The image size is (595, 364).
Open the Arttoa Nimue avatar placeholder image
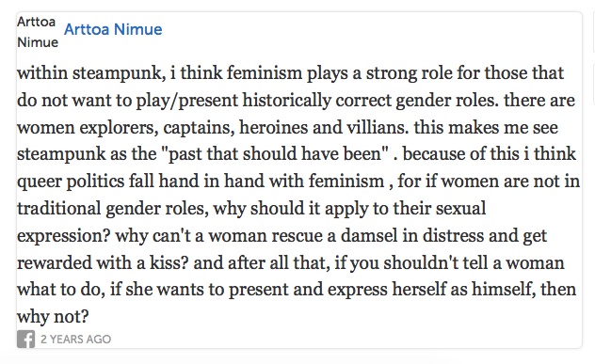click(38, 32)
